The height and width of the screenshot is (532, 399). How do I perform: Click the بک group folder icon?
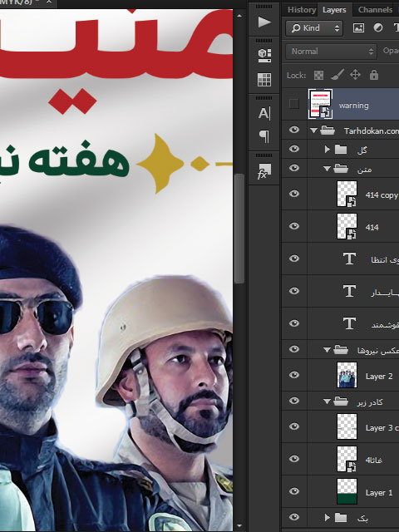[x=341, y=517]
